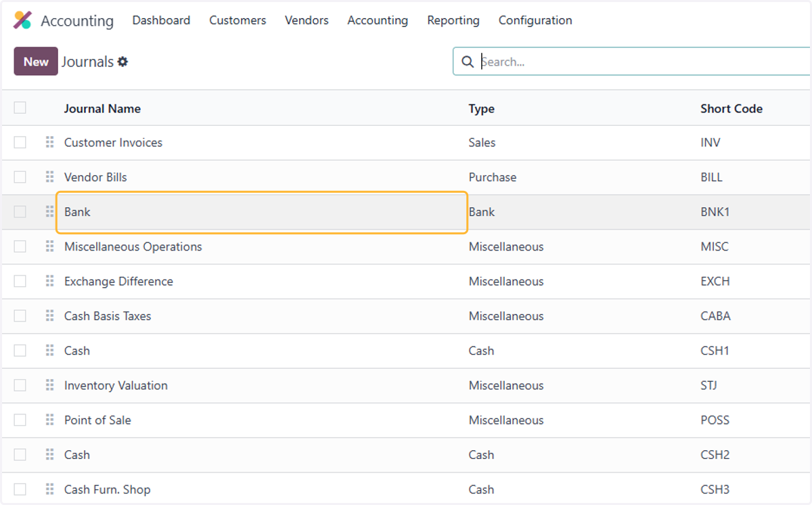
Task: Click the EXCH short code
Action: point(715,281)
